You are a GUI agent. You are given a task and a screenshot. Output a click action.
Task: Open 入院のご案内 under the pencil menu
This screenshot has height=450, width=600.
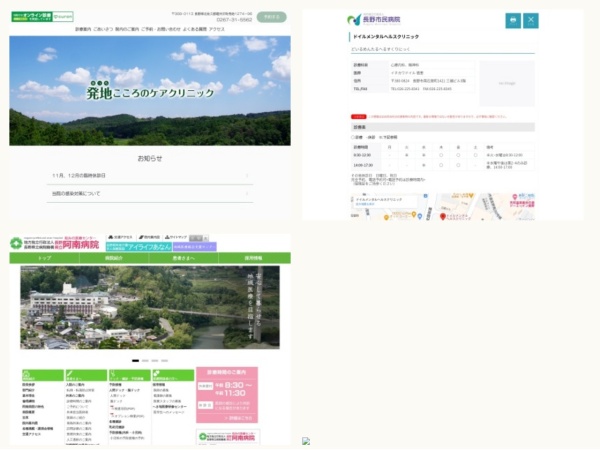(75, 385)
